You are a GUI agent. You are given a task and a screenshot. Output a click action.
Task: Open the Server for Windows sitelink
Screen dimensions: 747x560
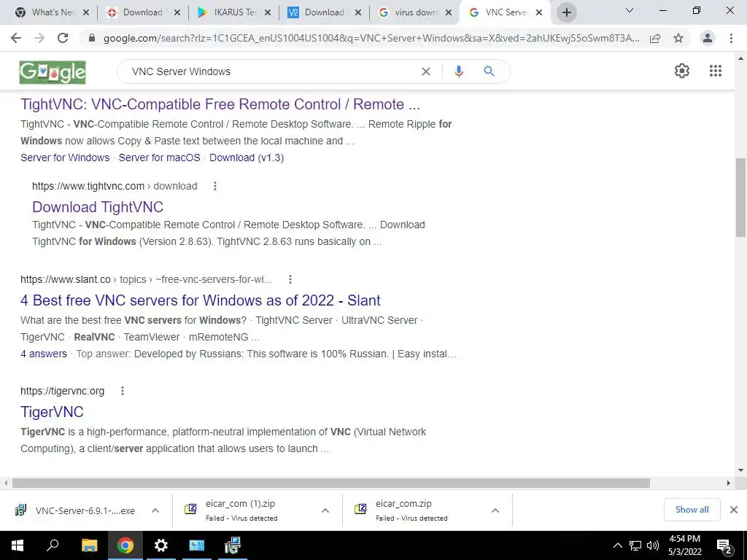coord(65,157)
